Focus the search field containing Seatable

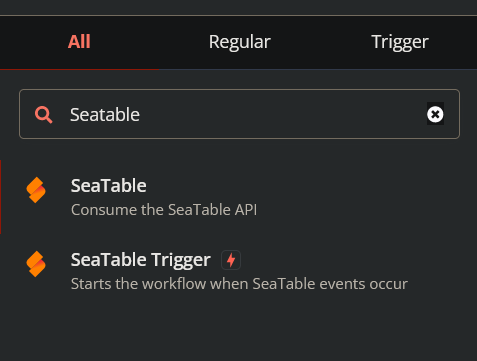click(x=240, y=114)
